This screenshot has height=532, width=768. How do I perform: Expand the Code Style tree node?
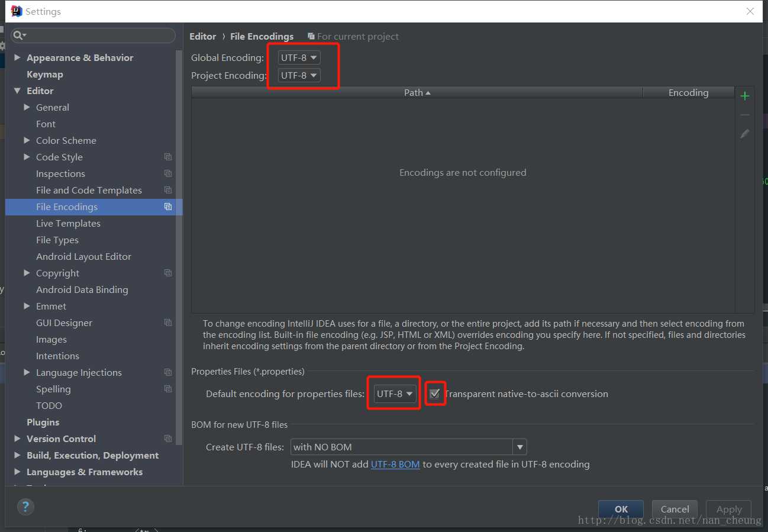27,157
